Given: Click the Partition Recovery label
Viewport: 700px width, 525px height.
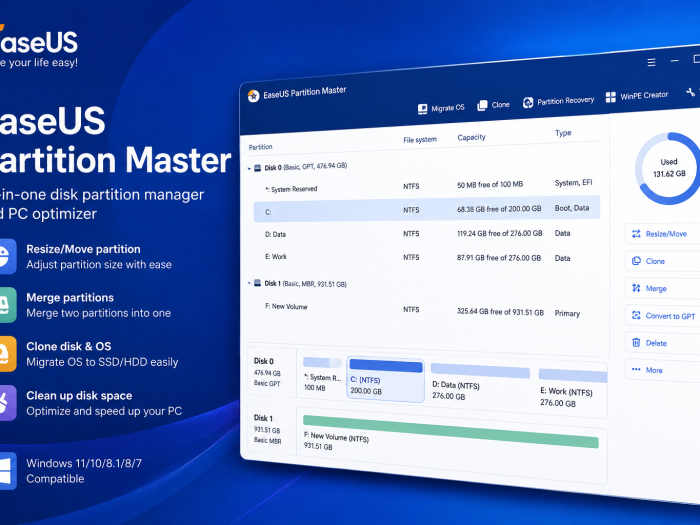Looking at the screenshot, I should [x=566, y=101].
